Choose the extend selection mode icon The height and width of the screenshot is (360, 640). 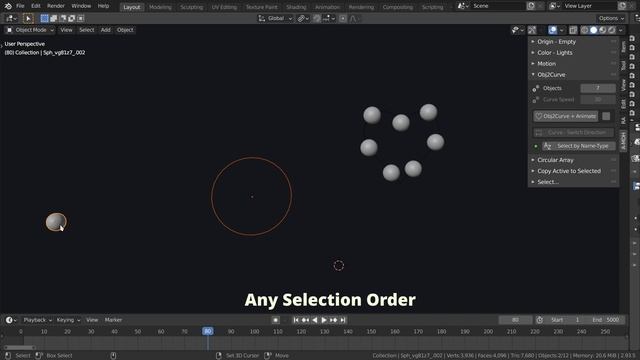pyautogui.click(x=53, y=18)
